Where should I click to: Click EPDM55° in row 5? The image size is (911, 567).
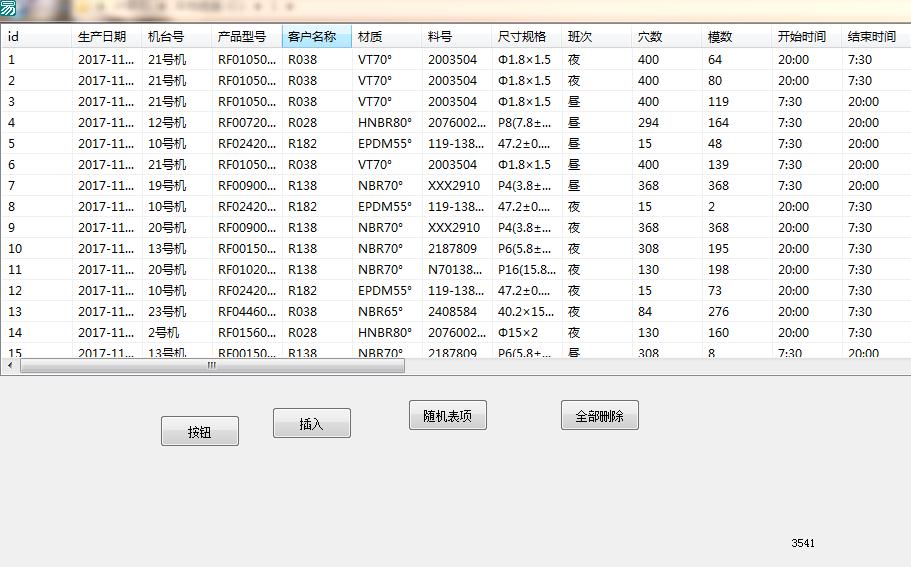point(385,143)
